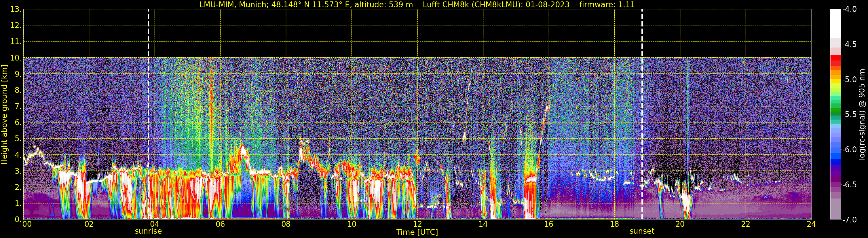Click the 'sunset' label below the axis
This screenshot has height=238, width=868.
point(642,231)
